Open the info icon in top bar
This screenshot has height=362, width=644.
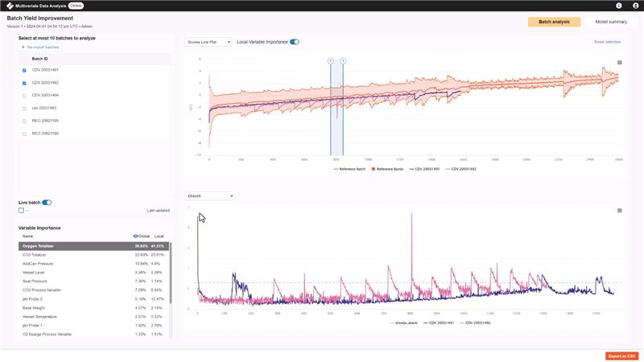(619, 6)
